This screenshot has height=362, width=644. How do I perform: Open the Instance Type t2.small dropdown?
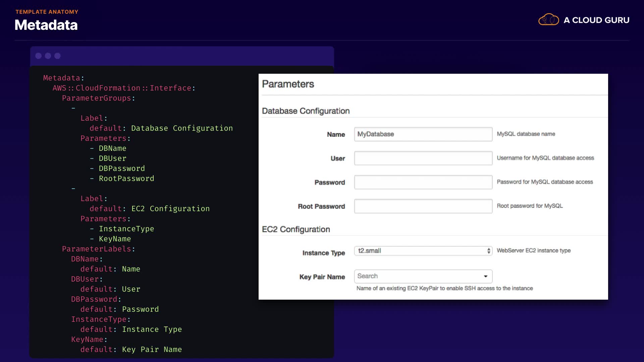click(421, 251)
